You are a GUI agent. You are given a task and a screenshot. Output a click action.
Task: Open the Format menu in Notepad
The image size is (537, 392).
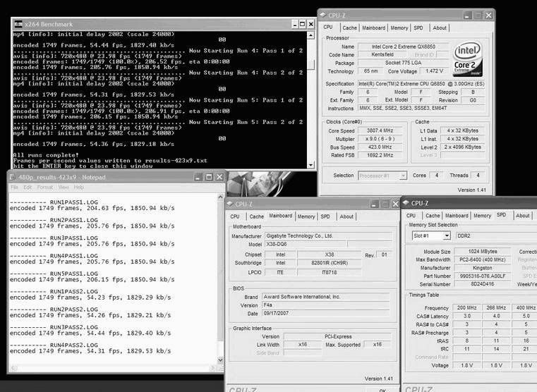tap(45, 187)
